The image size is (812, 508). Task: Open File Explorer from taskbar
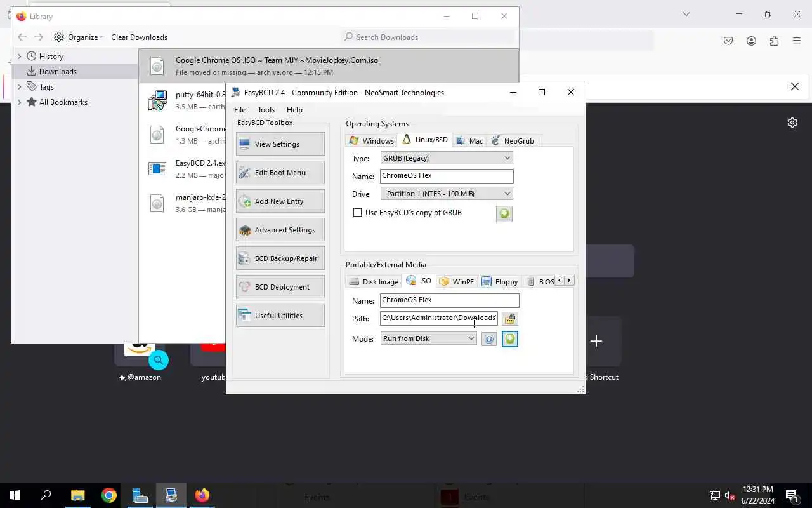pyautogui.click(x=77, y=495)
